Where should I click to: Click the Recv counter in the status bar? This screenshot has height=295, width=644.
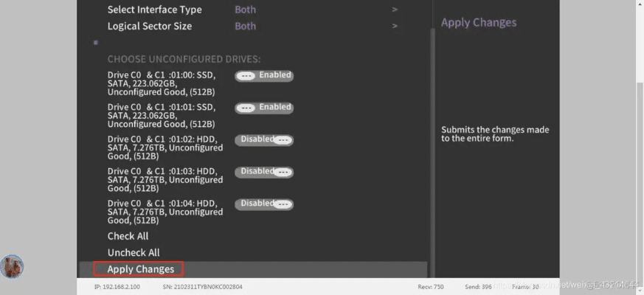click(x=429, y=286)
